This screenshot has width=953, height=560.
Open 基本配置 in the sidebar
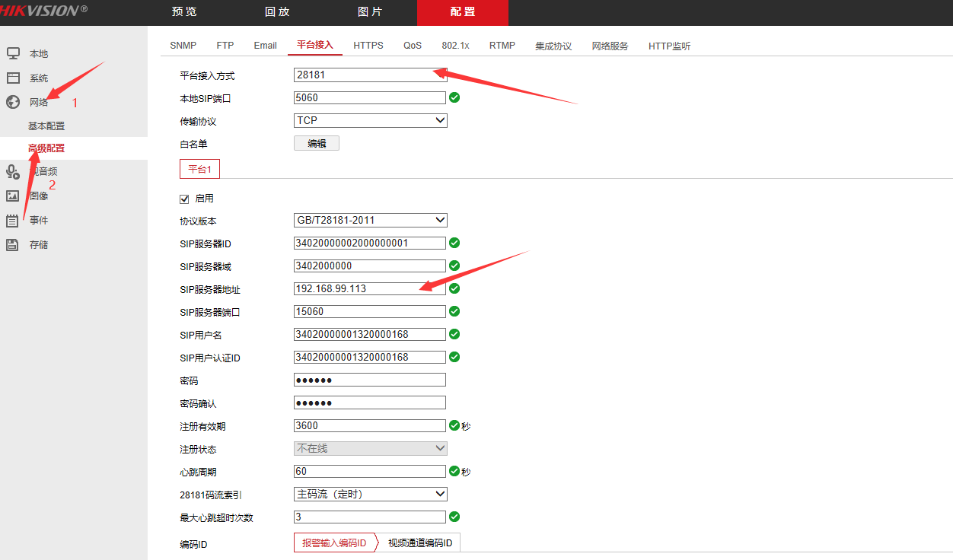pyautogui.click(x=46, y=126)
